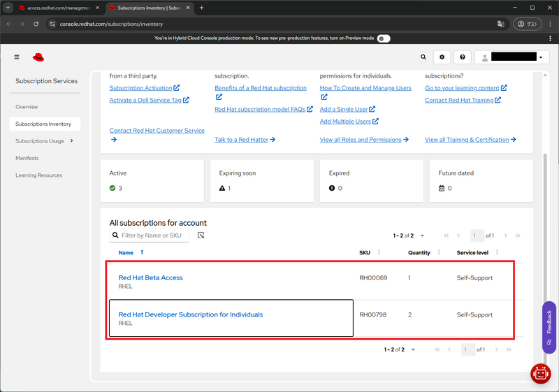Open the Feedback side tab

549,328
